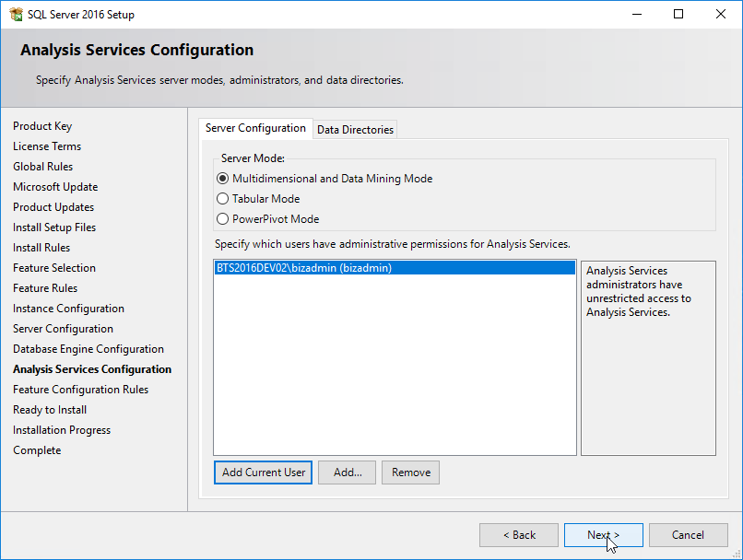
Task: Click the Add... button
Action: (347, 472)
